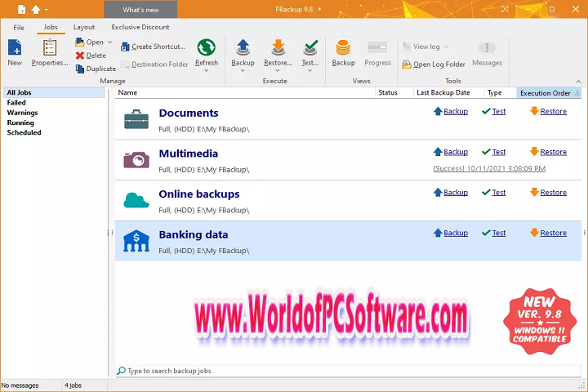This screenshot has height=392, width=588.
Task: Show jobs with Warnings
Action: coord(22,113)
